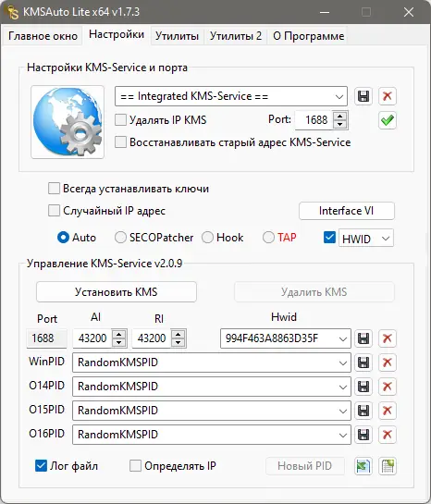The image size is (431, 504).
Task: Save the WinPID value
Action: 363,363
